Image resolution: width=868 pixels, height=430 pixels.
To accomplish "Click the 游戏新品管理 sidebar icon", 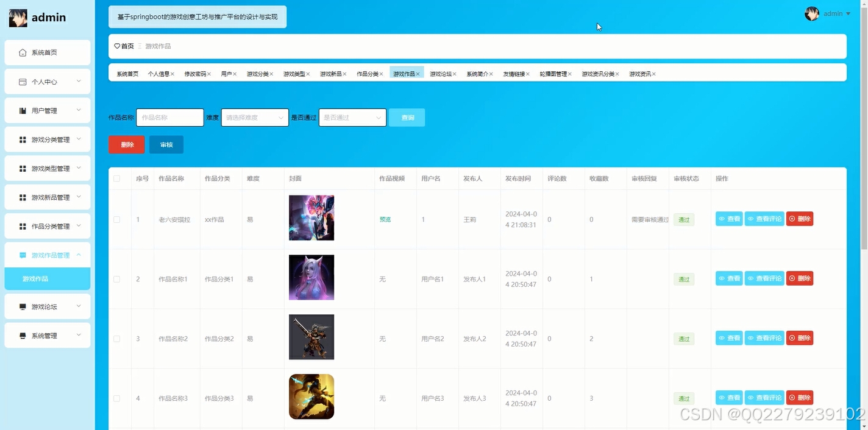I will click(x=23, y=197).
